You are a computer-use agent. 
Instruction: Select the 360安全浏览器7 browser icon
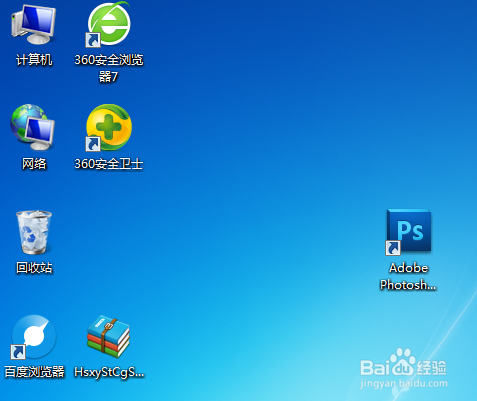coord(108,24)
